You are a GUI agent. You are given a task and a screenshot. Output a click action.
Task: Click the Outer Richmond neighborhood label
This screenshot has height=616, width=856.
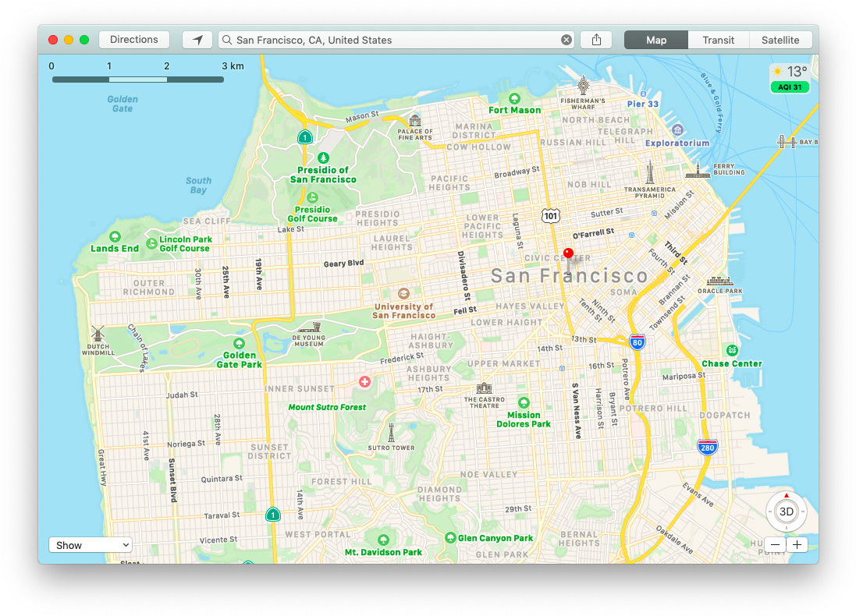pos(149,288)
